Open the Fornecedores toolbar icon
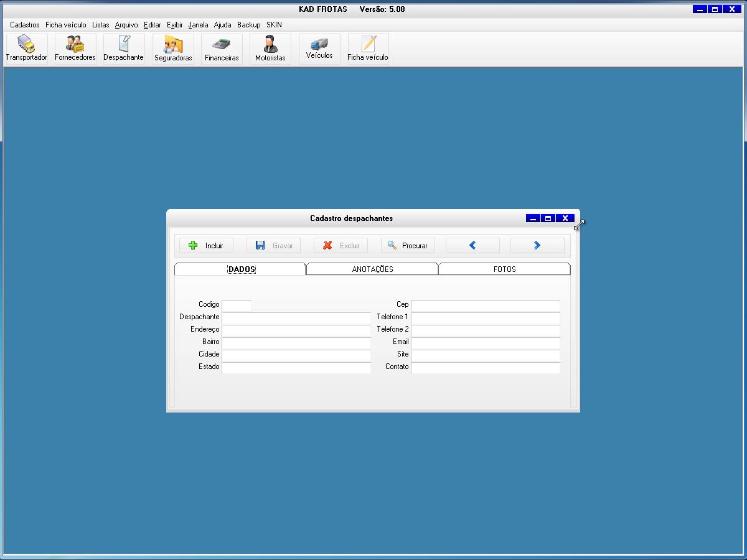 point(75,49)
